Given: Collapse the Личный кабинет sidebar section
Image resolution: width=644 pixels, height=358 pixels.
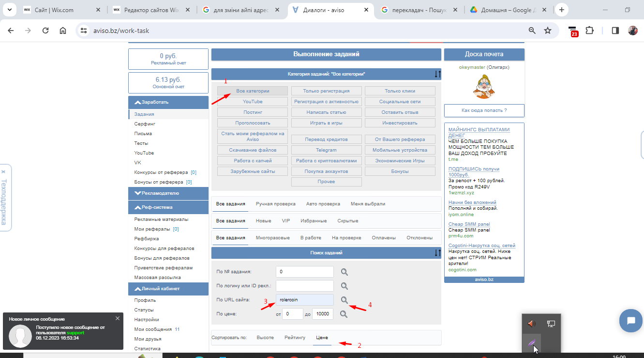Looking at the screenshot, I should point(168,289).
